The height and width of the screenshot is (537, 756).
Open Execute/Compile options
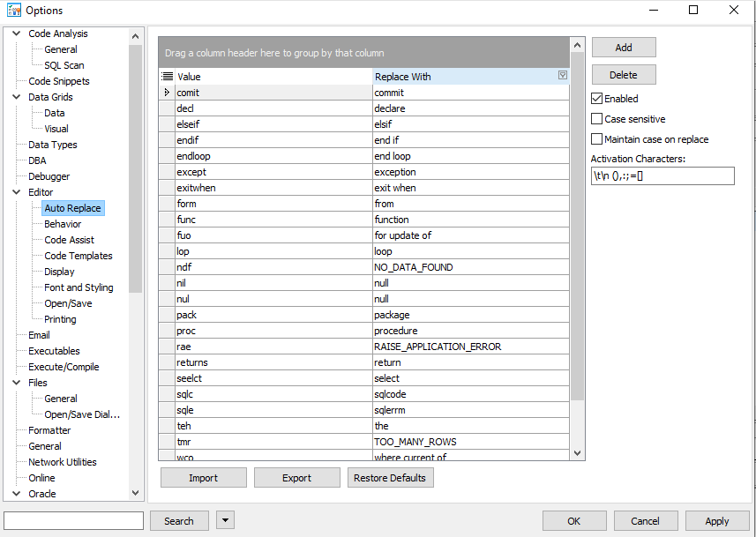pos(64,367)
